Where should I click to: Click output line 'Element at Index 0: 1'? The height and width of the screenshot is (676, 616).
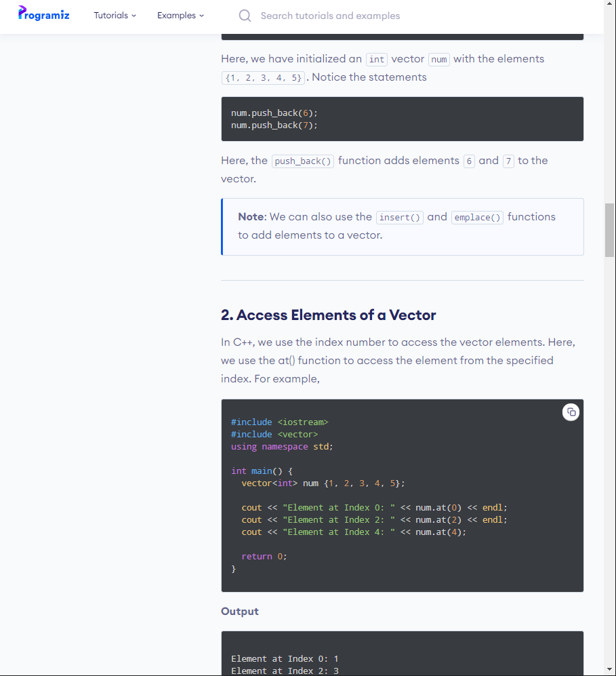285,659
